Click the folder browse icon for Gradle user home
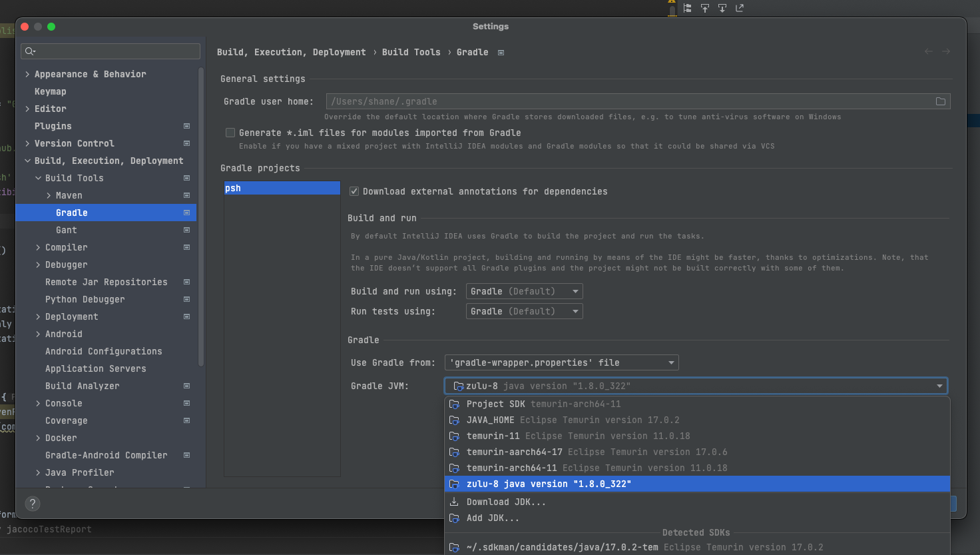980x555 pixels. tap(941, 101)
